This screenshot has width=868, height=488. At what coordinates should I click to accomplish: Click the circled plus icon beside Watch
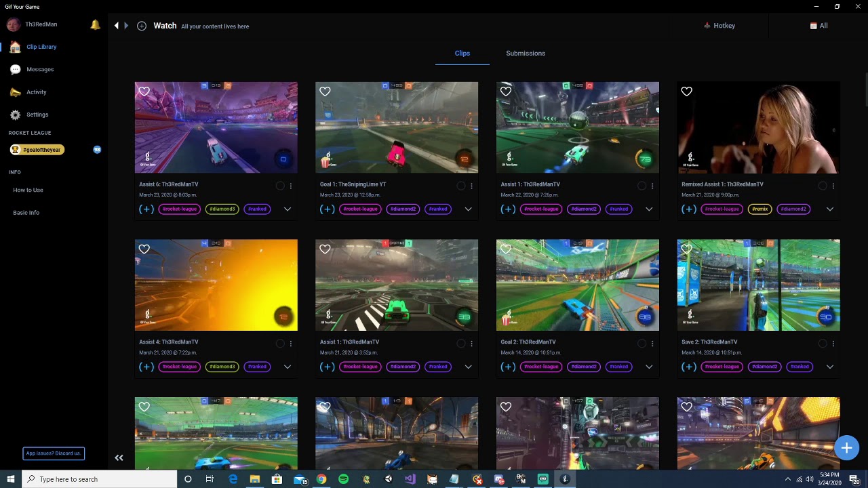coord(142,26)
